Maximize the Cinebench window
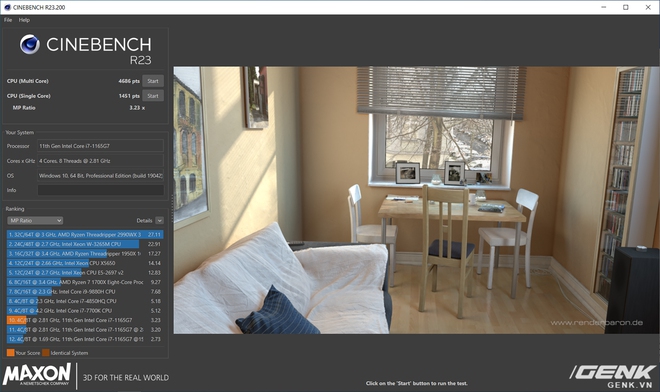 pyautogui.click(x=625, y=7)
